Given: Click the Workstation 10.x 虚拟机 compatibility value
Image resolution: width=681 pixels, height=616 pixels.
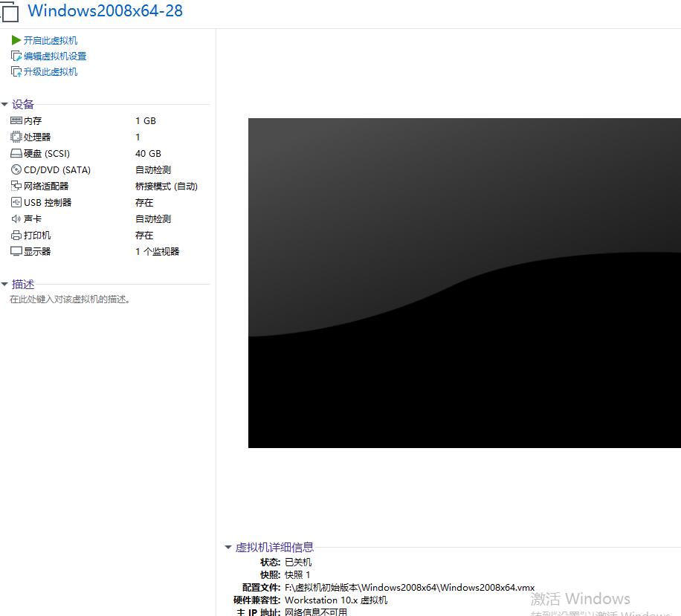Looking at the screenshot, I should [336, 600].
